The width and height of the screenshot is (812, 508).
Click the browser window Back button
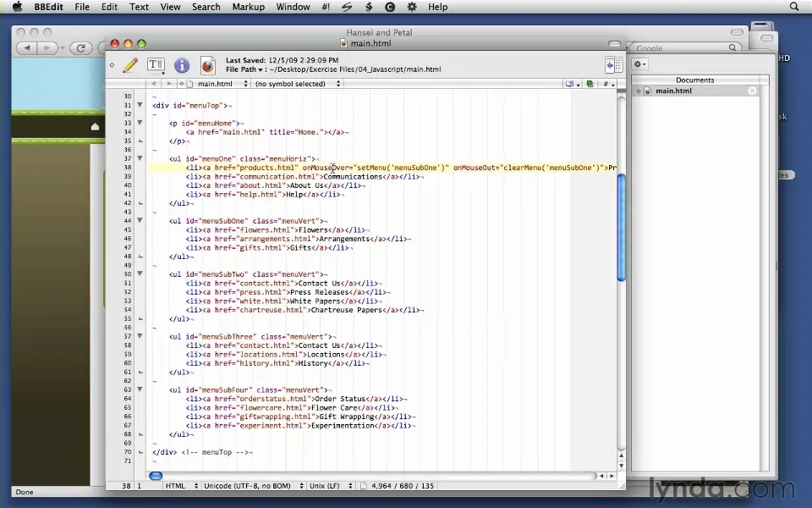[26, 48]
